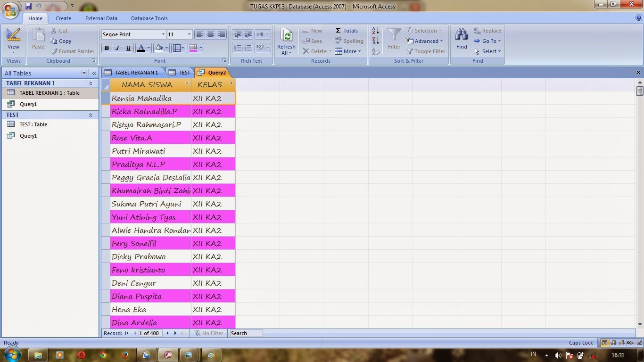Open Firefox from the taskbar
Screen dimensions: 644x362
pos(125,355)
